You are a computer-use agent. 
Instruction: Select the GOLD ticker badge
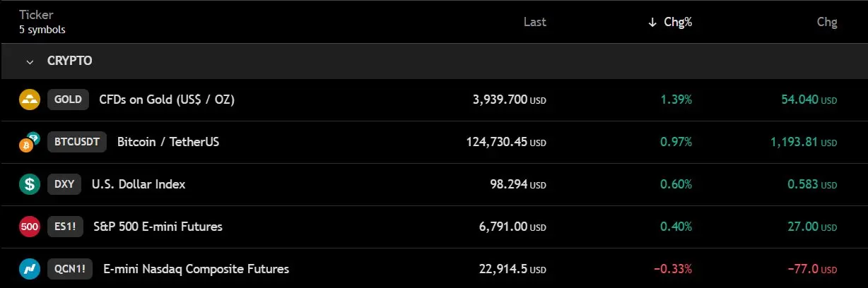[68, 100]
